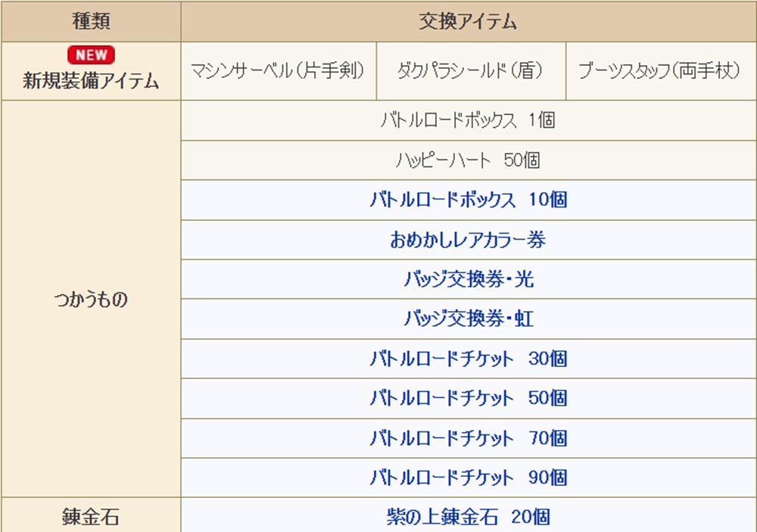This screenshot has width=757, height=532.
Task: Select the バッジ交換券・光 link
Action: (x=469, y=279)
